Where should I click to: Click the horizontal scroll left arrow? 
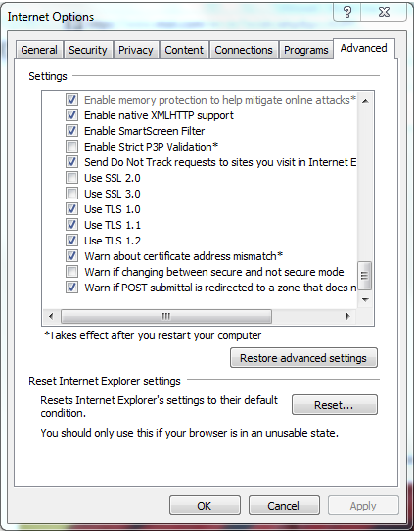(x=51, y=316)
